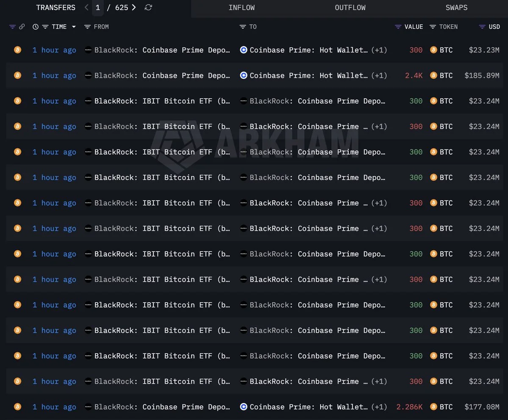Screen dimensions: 508x420
Task: Open BlackRock Coinbase Prime sender in $185.89M row
Action: tap(162, 75)
